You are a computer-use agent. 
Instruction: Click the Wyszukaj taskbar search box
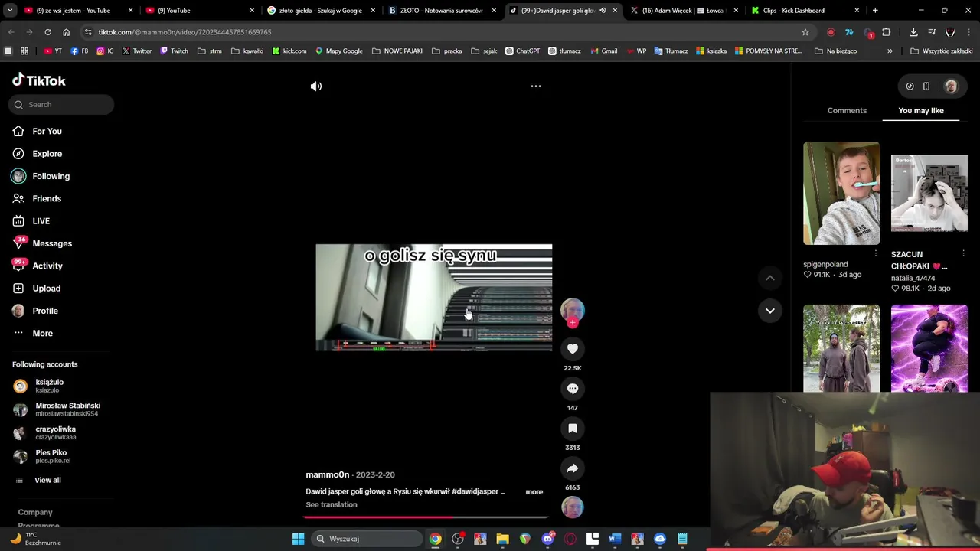click(x=367, y=539)
